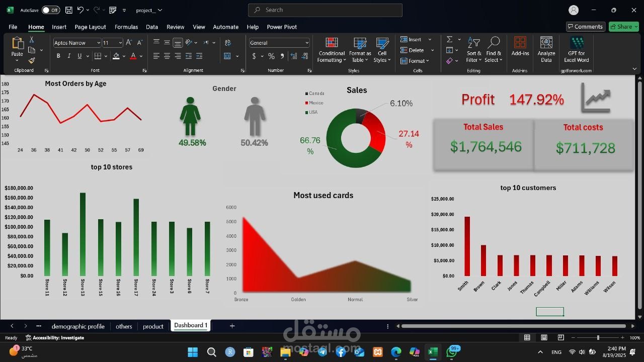Viewport: 644px width, 362px height.
Task: Click the Merge & Center icon
Action: [227, 56]
